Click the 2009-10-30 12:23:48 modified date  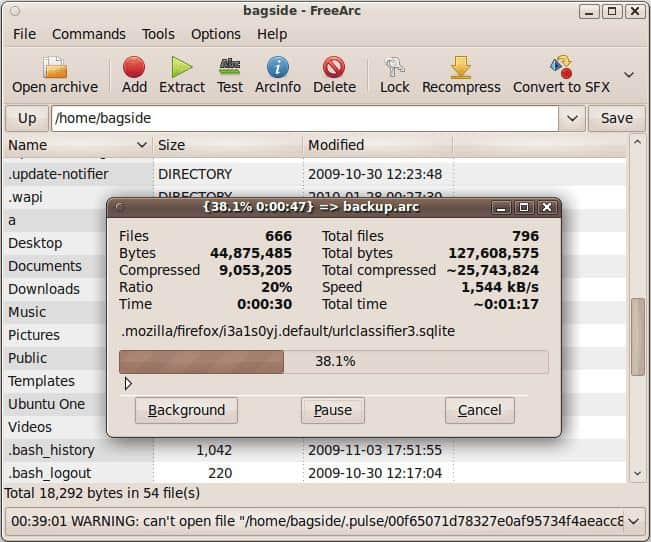pos(375,174)
